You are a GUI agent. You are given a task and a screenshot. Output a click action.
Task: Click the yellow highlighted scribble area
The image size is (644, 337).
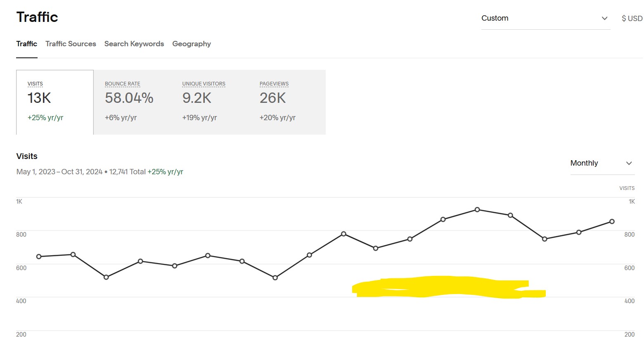point(449,287)
